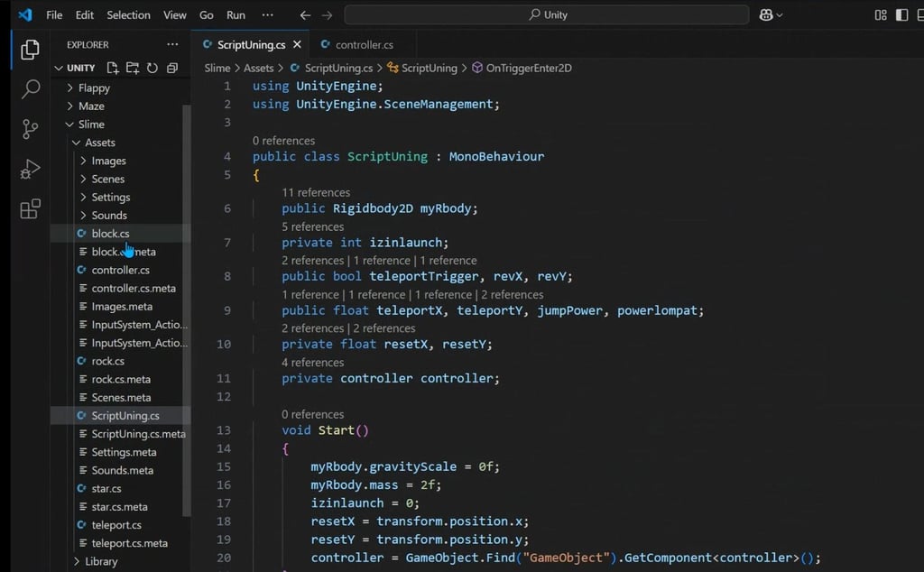
Task: Go back with the left arrow
Action: (305, 14)
